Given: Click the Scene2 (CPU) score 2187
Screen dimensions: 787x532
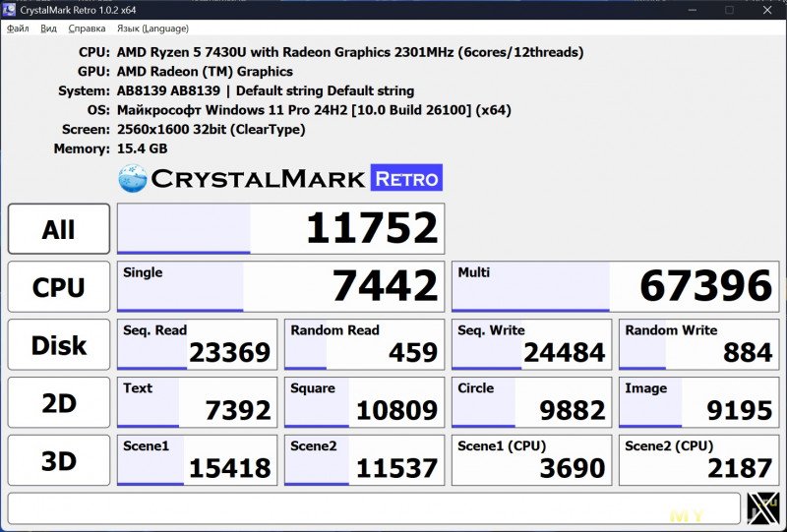Looking at the screenshot, I should [x=698, y=460].
